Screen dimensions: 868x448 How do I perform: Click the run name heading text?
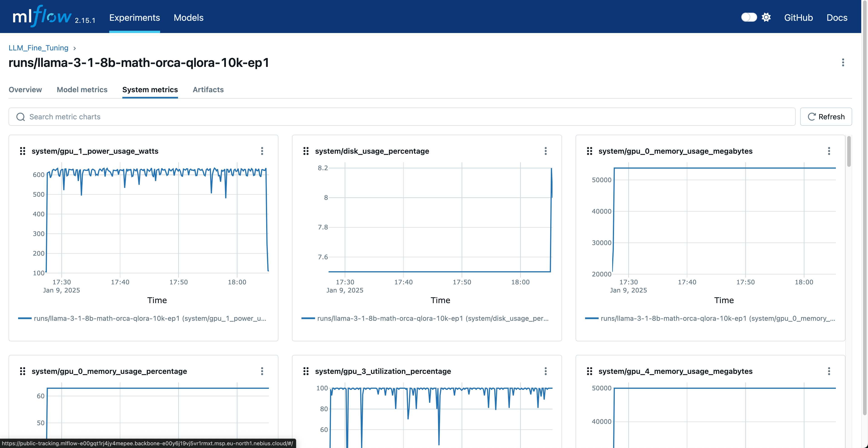click(139, 63)
